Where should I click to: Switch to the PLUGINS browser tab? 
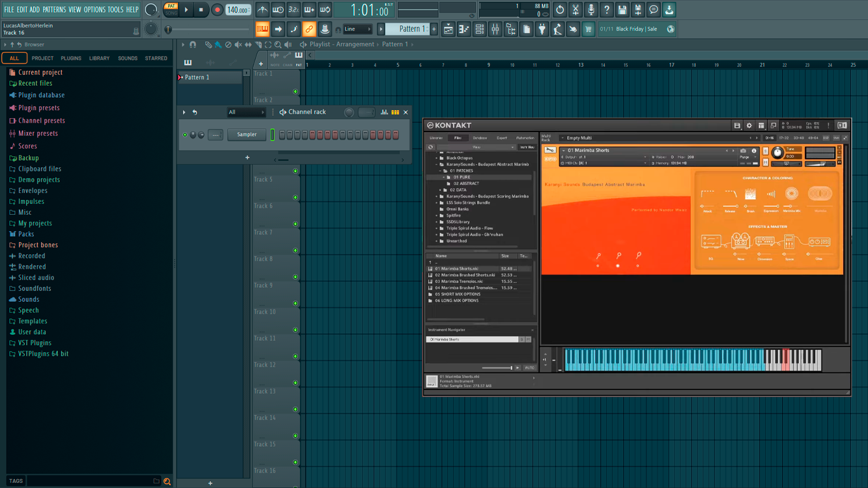(x=71, y=58)
